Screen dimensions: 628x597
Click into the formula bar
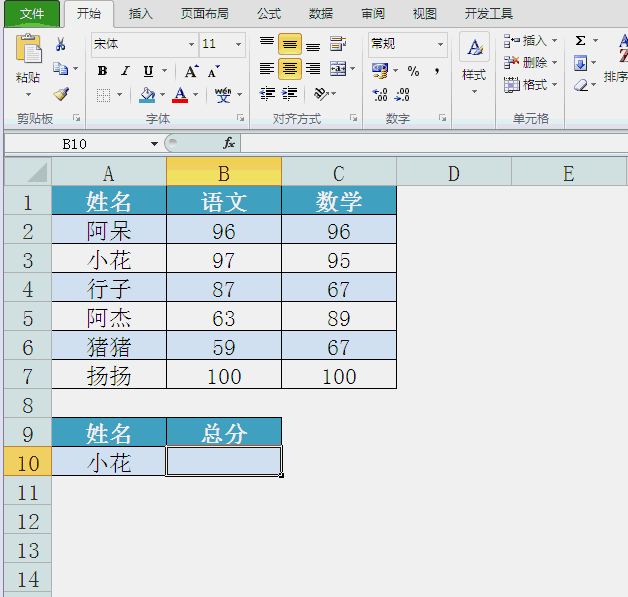point(434,143)
